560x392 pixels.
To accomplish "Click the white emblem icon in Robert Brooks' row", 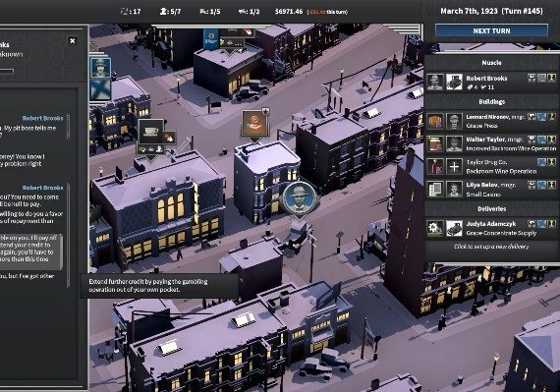I will point(532,78).
